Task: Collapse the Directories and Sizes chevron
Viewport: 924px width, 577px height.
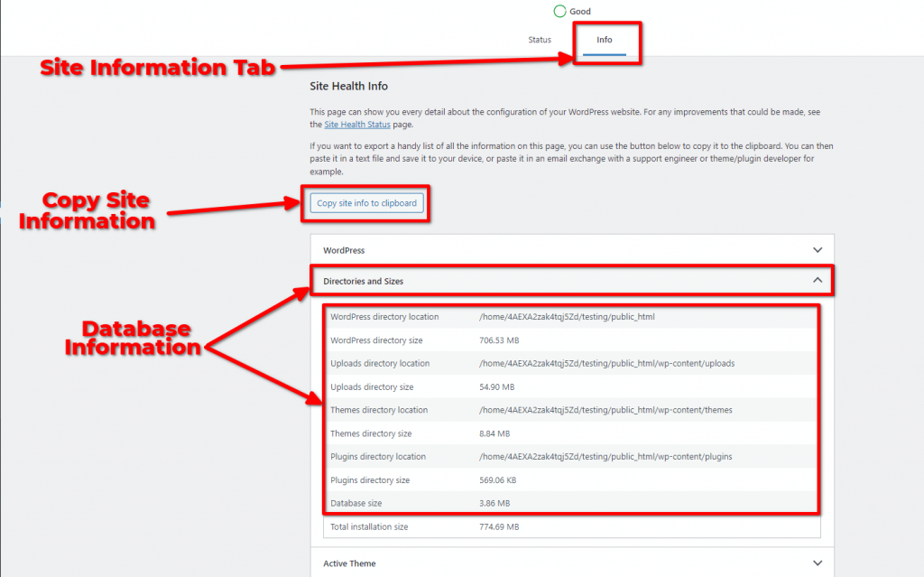Action: [818, 280]
